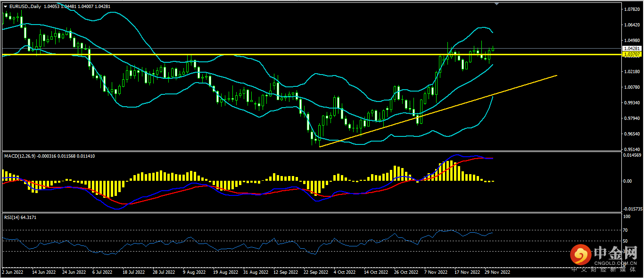Click the 22 Sep 2022 date label
The image size is (644, 278).
(x=315, y=272)
